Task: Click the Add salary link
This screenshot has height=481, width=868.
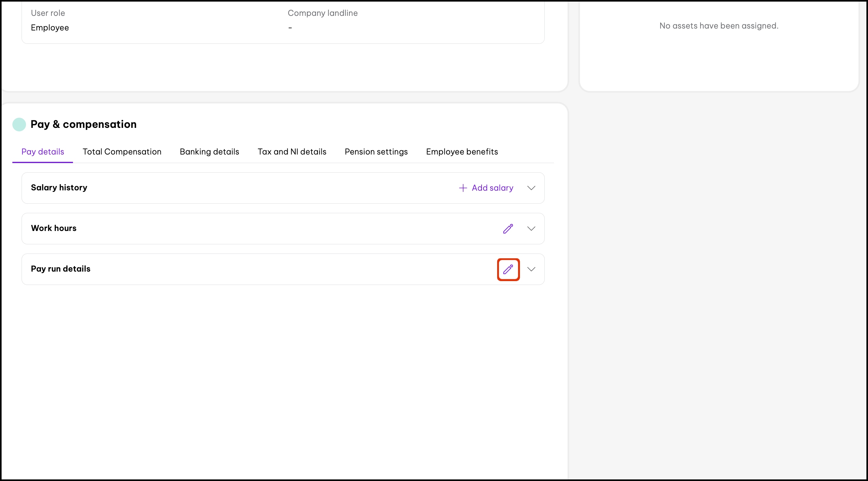Action: 486,188
